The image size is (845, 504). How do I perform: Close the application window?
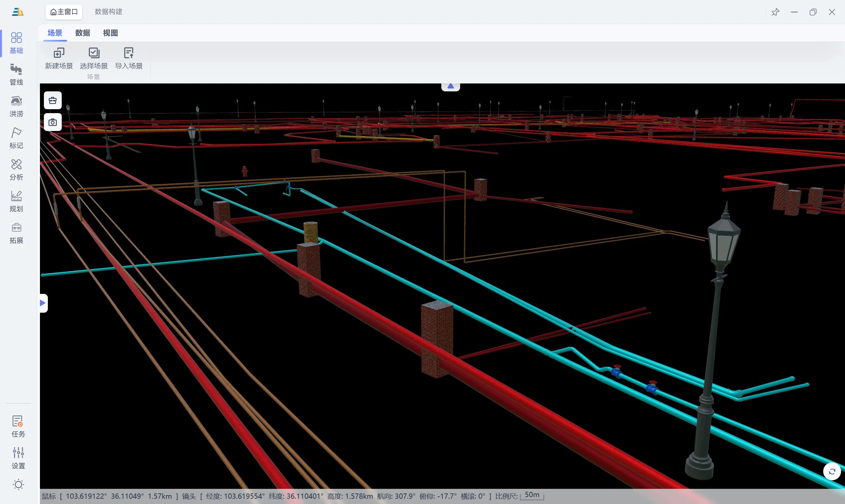click(x=832, y=12)
